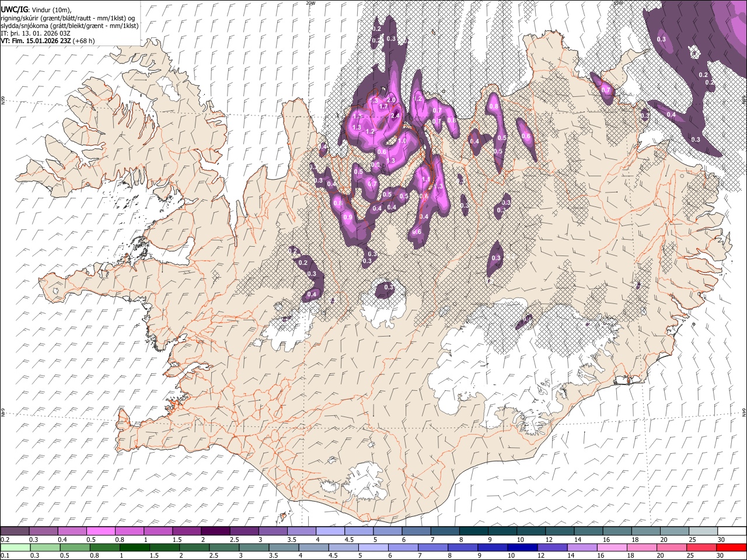Click the '20W' longitude label at top
This screenshot has height=560, width=747.
tap(310, 3)
